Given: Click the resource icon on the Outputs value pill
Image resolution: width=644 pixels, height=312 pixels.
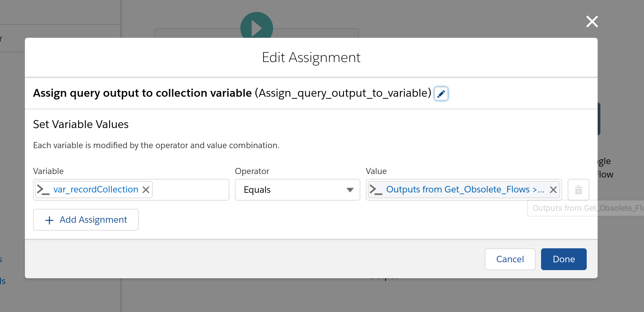Looking at the screenshot, I should pos(376,190).
